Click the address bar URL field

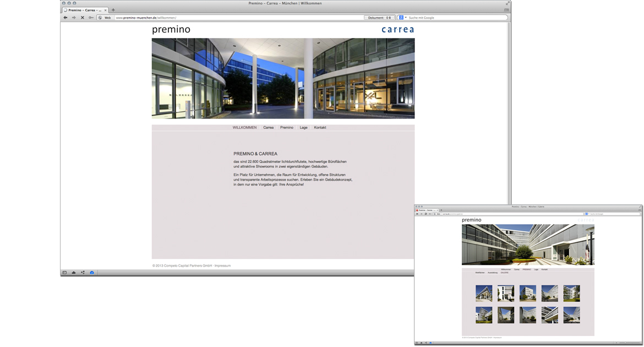237,18
